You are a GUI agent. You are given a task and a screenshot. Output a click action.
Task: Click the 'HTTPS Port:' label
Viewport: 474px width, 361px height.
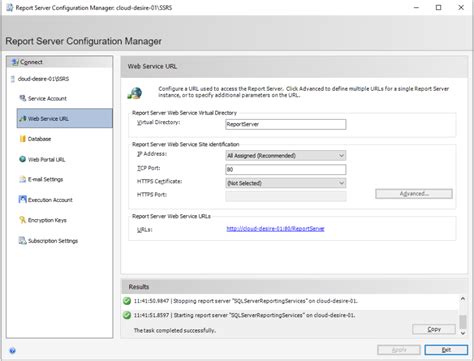(152, 195)
